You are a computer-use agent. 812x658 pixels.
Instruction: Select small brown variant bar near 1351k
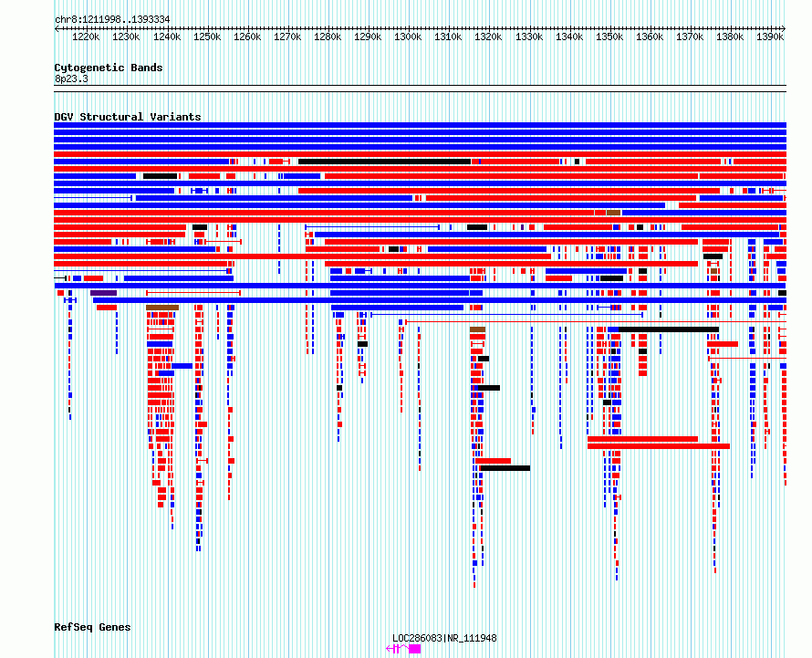[614, 213]
